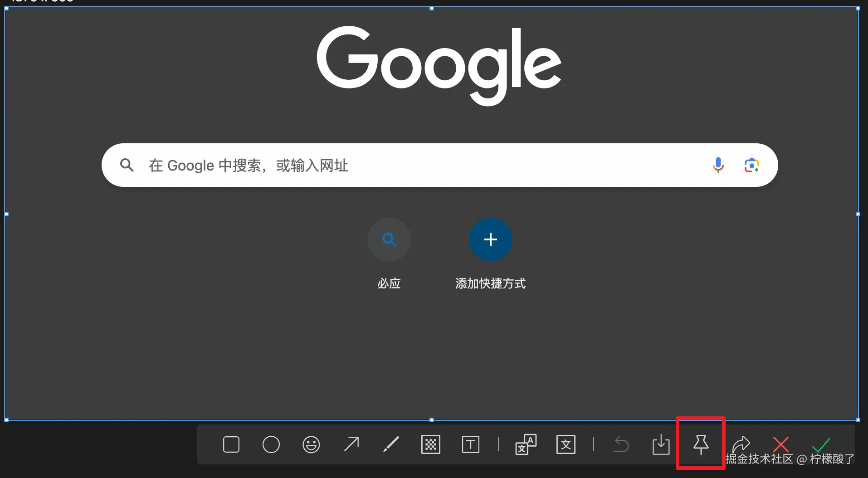Pin the screenshot to the screen

click(x=701, y=444)
